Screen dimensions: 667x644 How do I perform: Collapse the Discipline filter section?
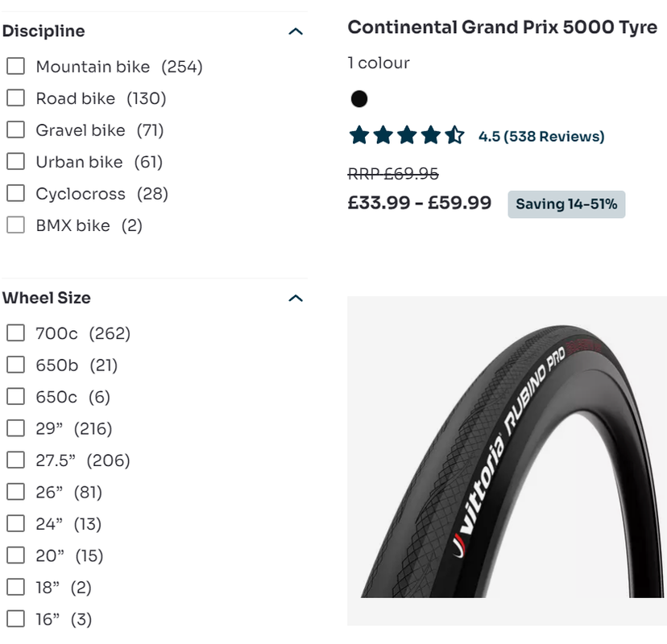click(296, 31)
